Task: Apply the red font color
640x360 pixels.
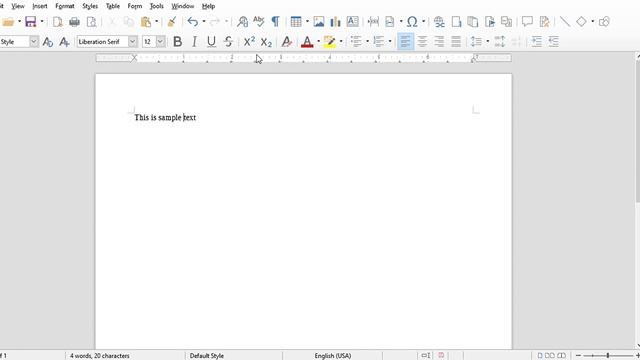Action: click(307, 42)
